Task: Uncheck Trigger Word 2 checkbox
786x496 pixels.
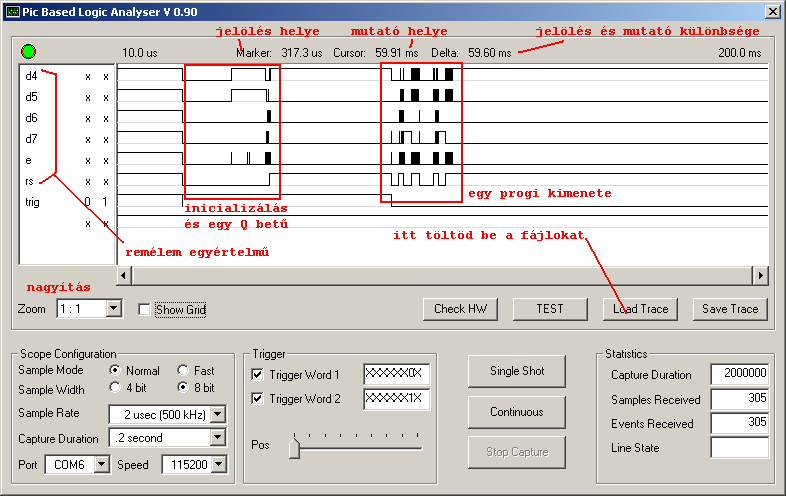Action: [x=258, y=398]
